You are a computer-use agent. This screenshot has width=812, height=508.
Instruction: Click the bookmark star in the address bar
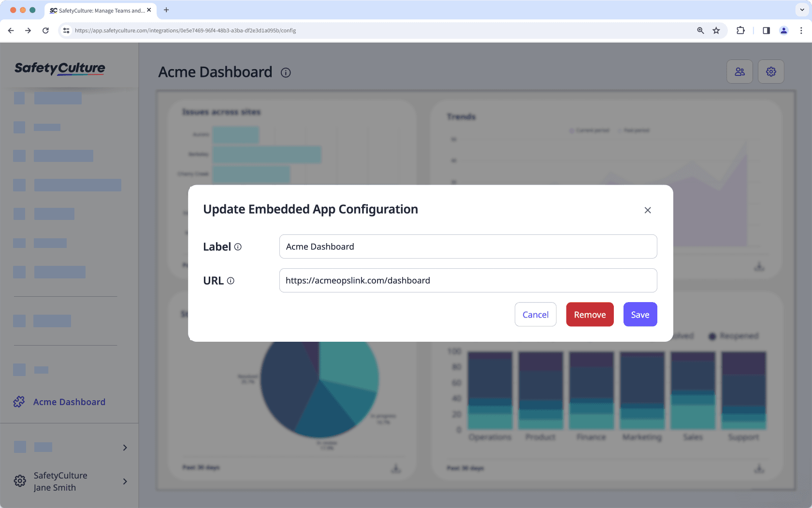[716, 30]
